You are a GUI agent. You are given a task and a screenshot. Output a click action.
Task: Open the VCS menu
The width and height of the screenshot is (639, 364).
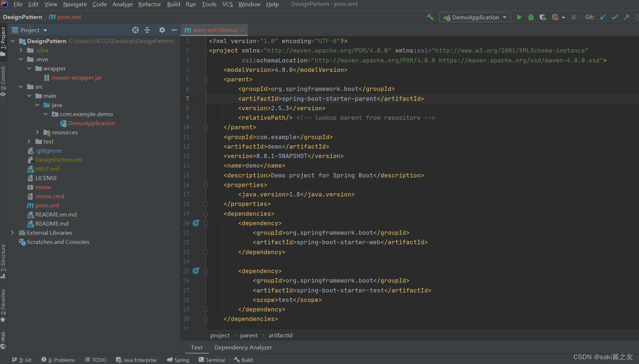point(227,4)
